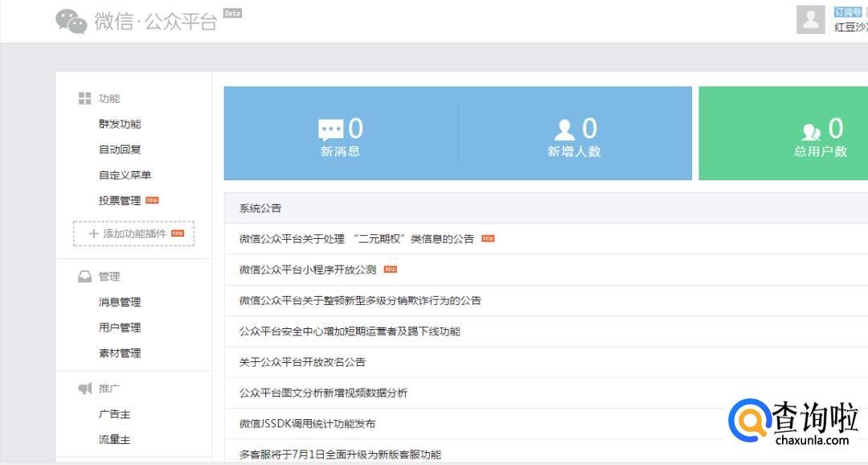Screen dimensions: 868x465
Task: Read the 公众平台开放改名公告 announcement
Action: (302, 362)
